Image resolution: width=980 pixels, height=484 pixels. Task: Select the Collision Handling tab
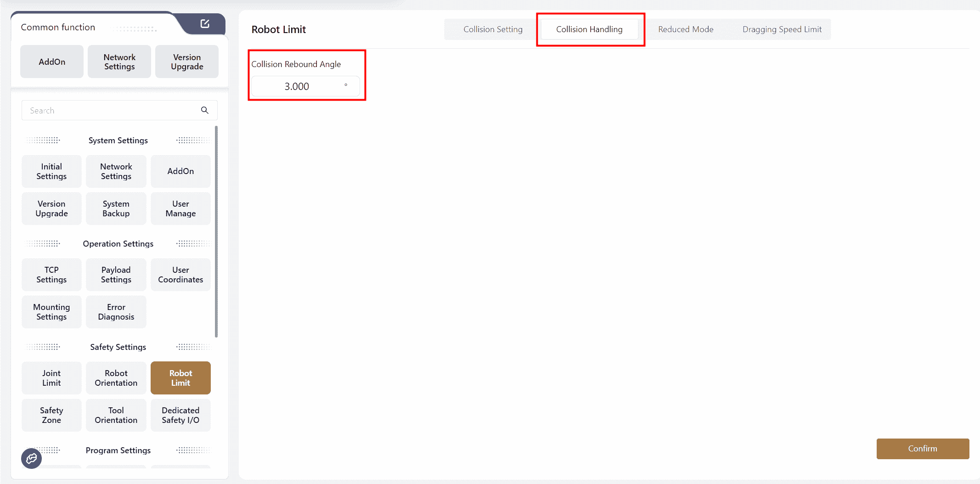(589, 29)
